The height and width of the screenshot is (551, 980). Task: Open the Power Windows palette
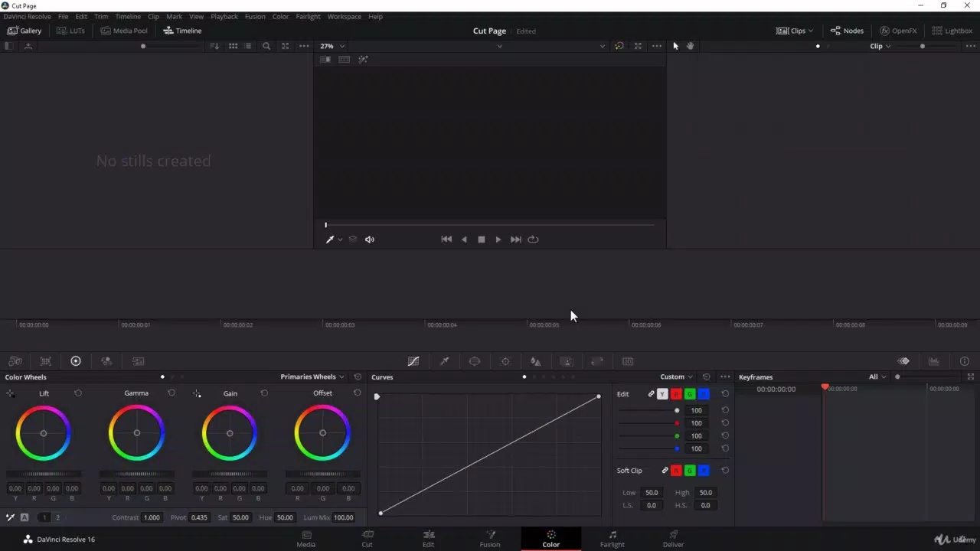475,360
